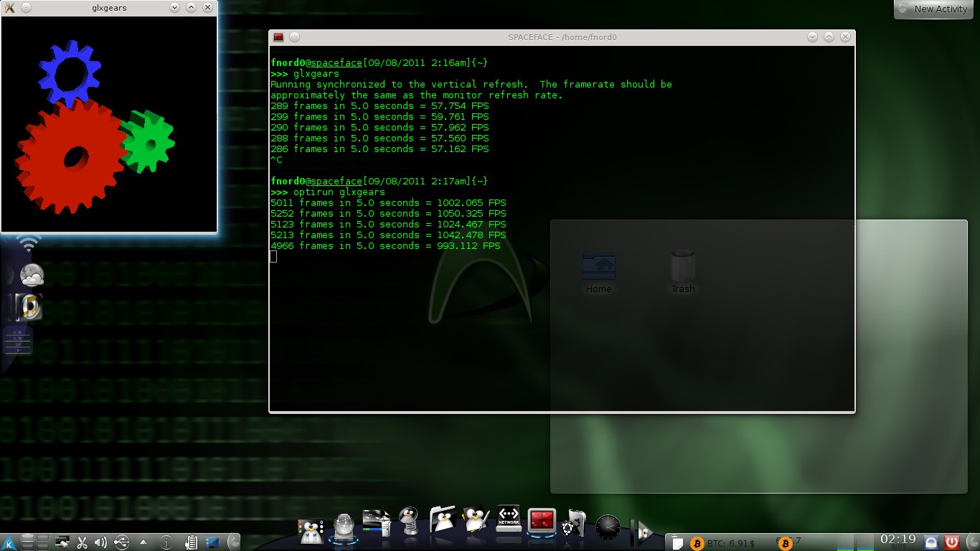This screenshot has width=980, height=551.
Task: Open the right panel toolbox cashew
Action: (x=972, y=542)
